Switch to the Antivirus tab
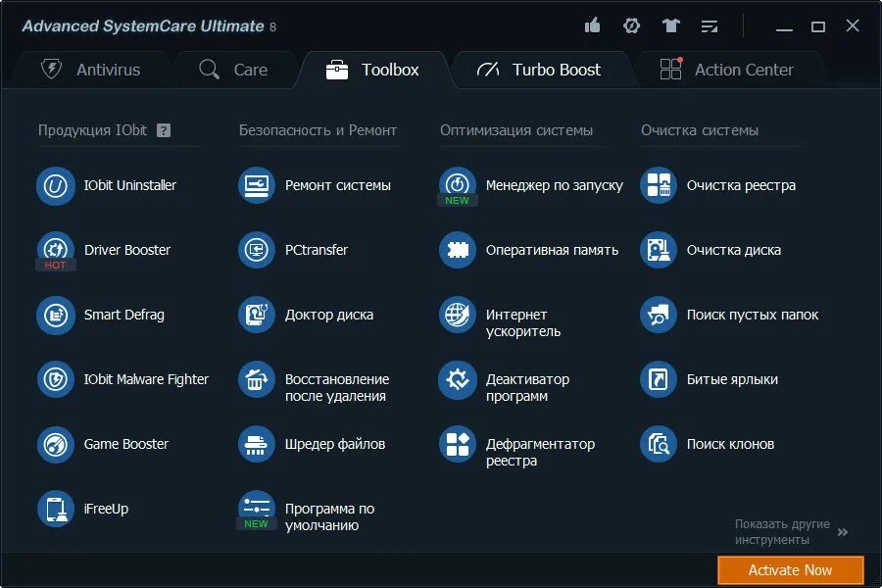882x588 pixels. coord(90,70)
